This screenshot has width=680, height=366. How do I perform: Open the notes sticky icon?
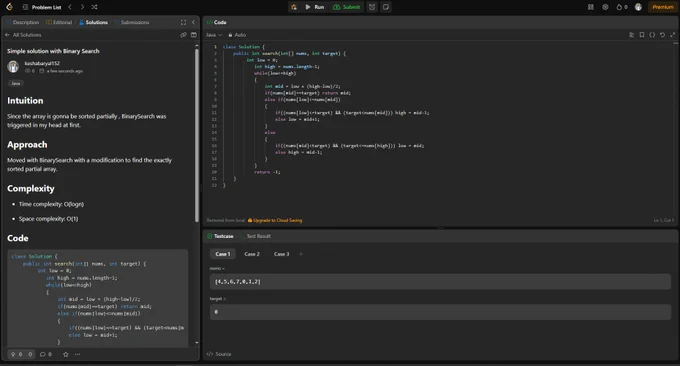(386, 7)
